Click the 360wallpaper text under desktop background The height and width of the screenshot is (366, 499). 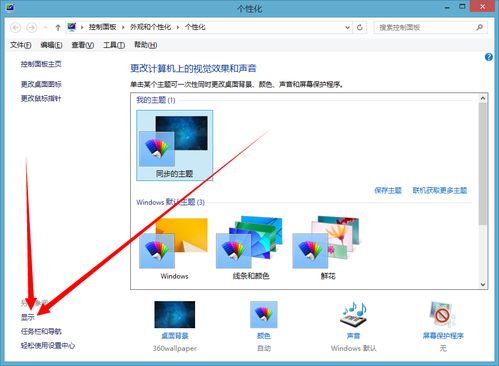click(x=175, y=349)
